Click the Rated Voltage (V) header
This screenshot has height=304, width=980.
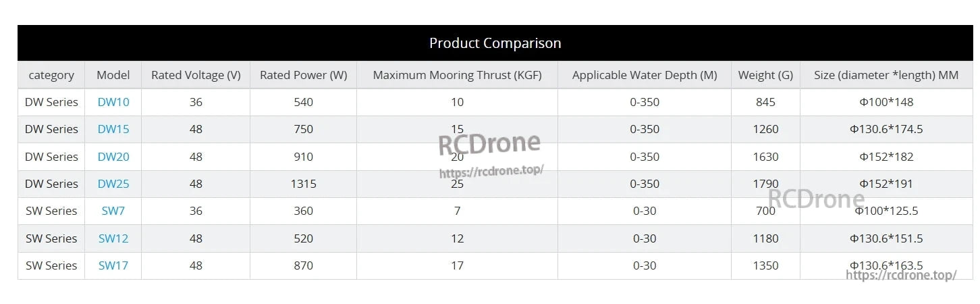[196, 75]
